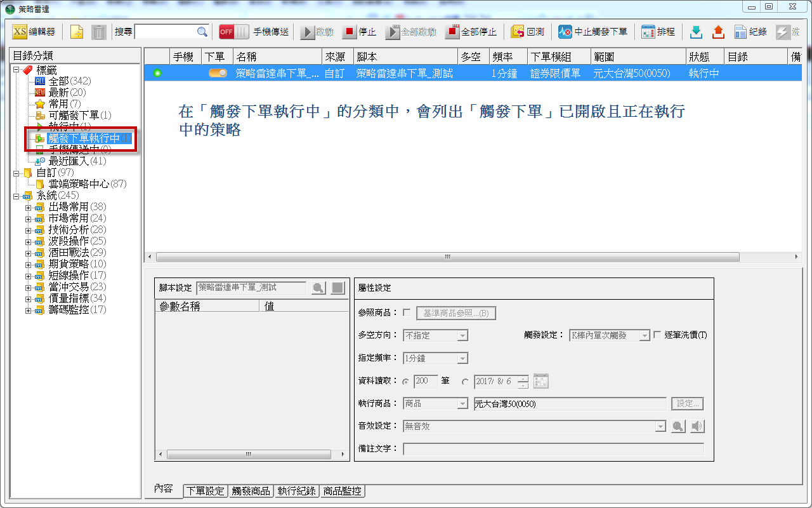Click the new strategy star icon
This screenshot has height=508, width=812.
pyautogui.click(x=77, y=32)
